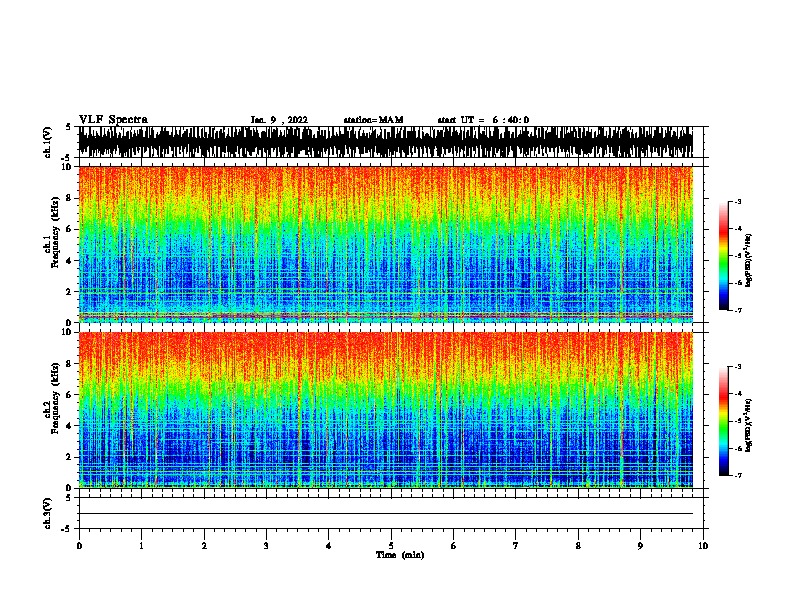792x612 pixels.
Task: Select the ch.1 colorbar 'log(PSD)' label
Action: point(749,260)
